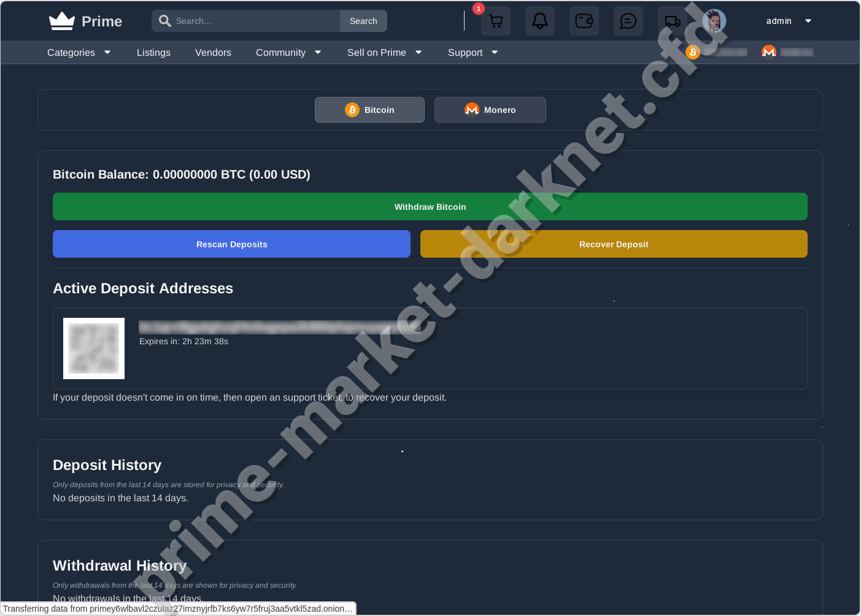861x616 pixels.
Task: Click the Bitcoin icon next to the BTC balance
Action: tap(693, 52)
